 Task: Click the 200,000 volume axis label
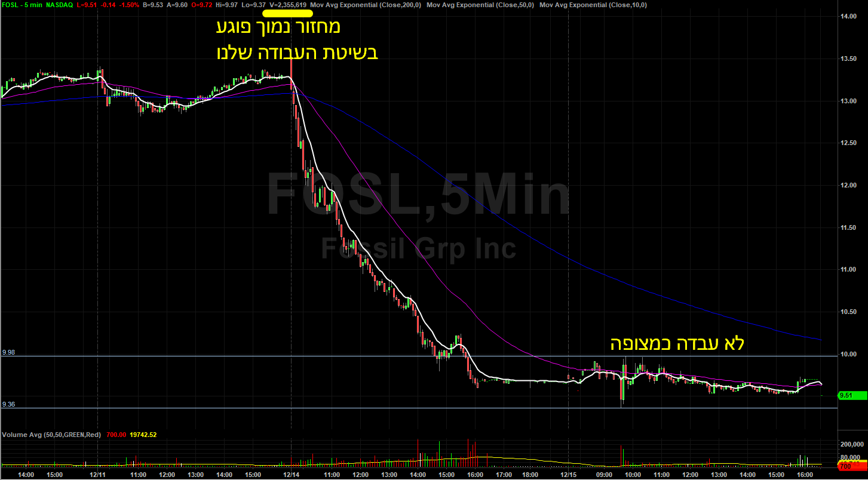tap(852, 445)
